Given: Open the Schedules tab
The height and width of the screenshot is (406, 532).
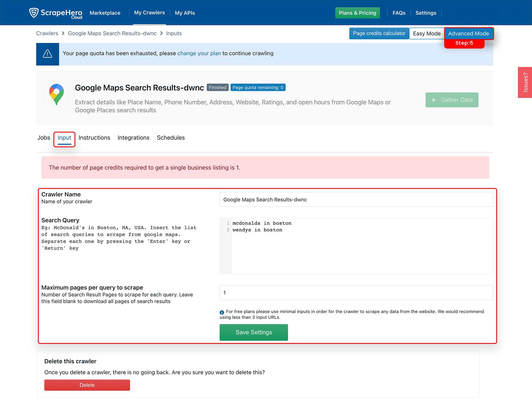Looking at the screenshot, I should pyautogui.click(x=171, y=138).
